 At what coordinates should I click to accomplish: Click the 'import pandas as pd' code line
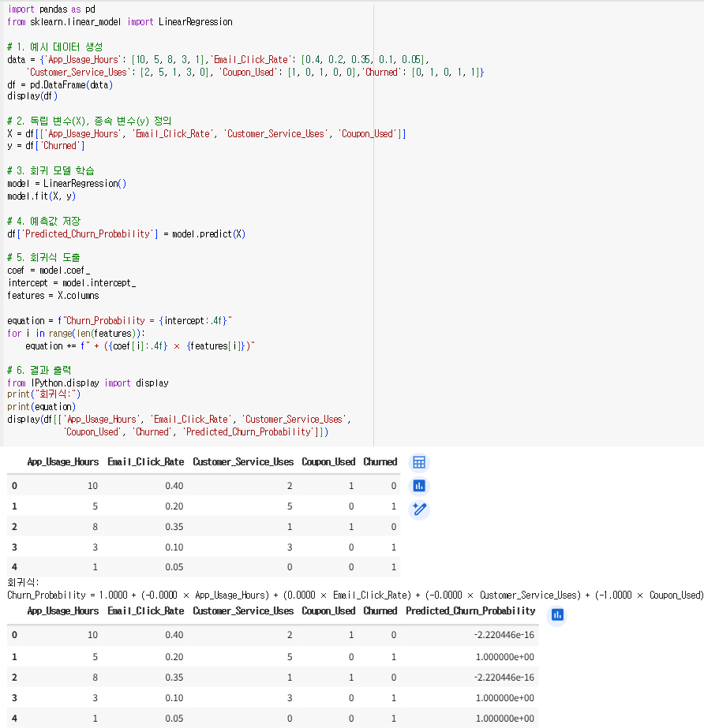[x=51, y=9]
